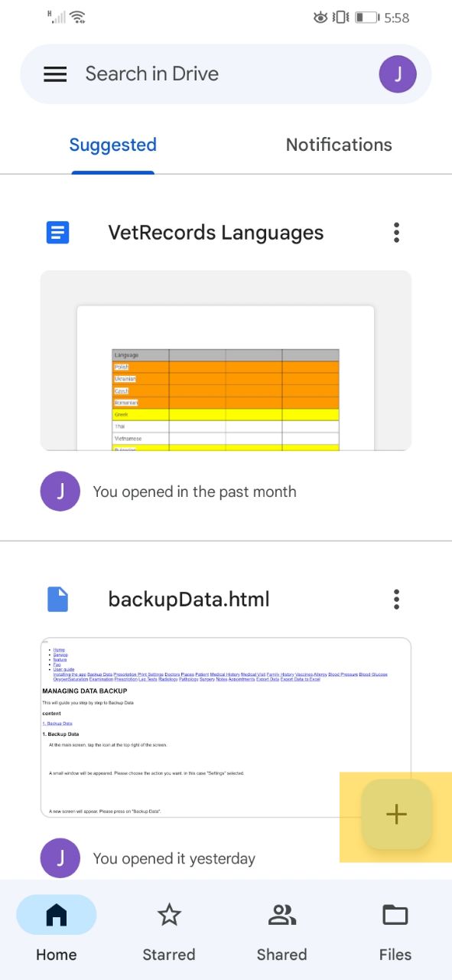Image resolution: width=452 pixels, height=980 pixels.
Task: Click the backupData.html file title
Action: click(x=189, y=599)
